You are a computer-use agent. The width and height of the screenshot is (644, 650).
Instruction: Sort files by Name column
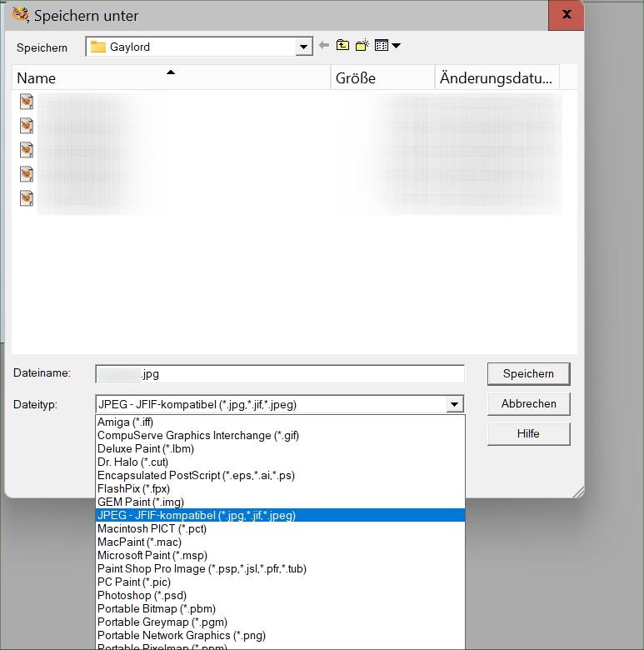171,77
